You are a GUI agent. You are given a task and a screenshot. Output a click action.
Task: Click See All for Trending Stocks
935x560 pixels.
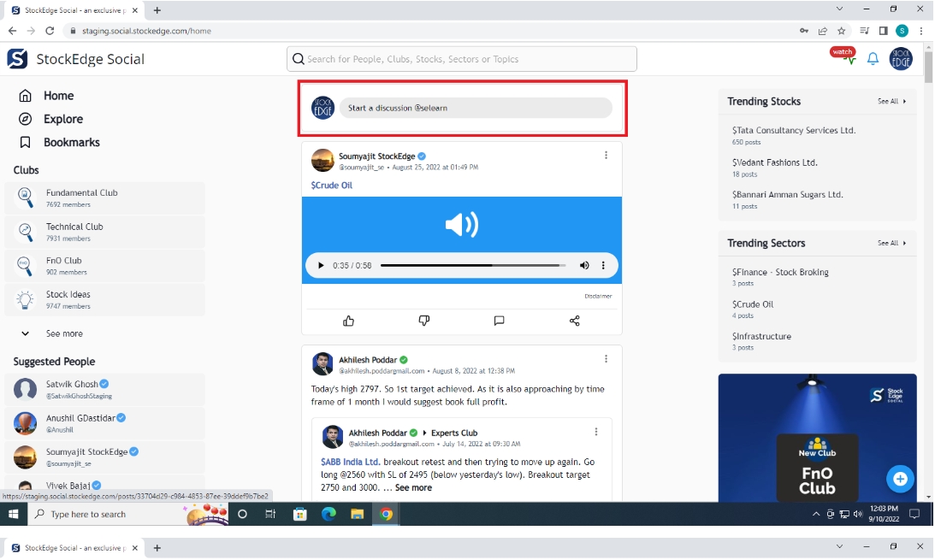891,101
